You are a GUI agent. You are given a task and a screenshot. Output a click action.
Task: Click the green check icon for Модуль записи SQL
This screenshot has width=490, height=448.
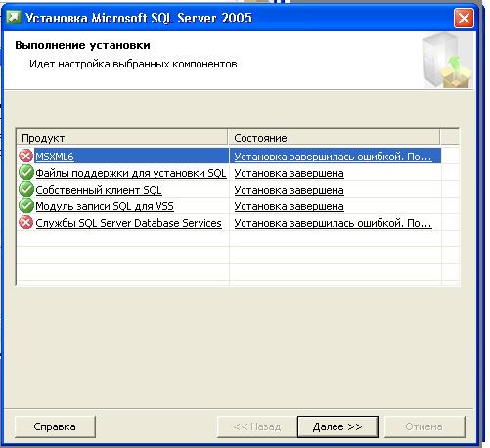point(26,205)
